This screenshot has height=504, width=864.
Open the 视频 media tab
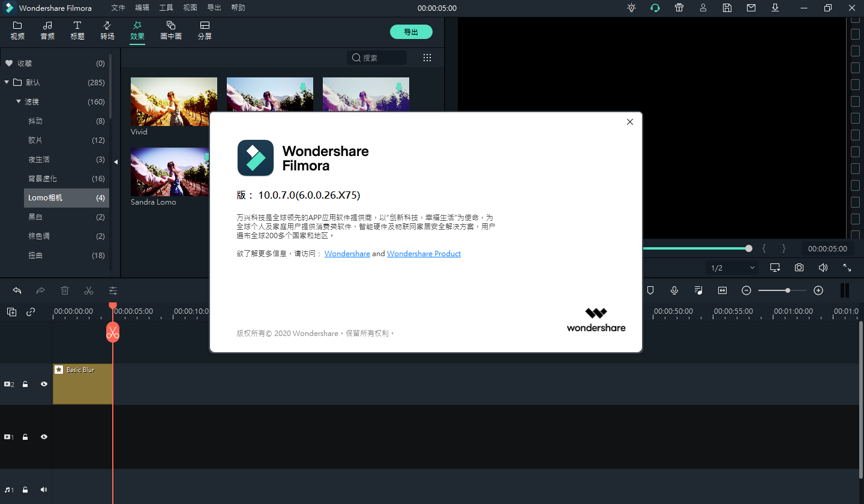(17, 31)
